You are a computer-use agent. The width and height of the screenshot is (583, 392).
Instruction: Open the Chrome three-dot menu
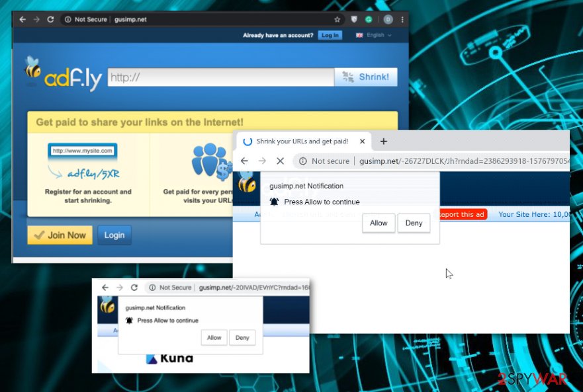(402, 19)
